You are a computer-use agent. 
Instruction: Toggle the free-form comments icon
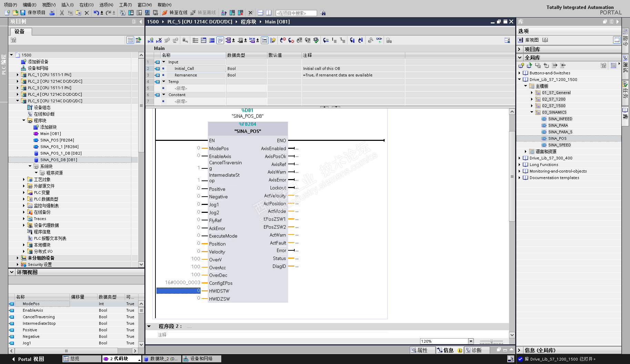[x=220, y=40]
